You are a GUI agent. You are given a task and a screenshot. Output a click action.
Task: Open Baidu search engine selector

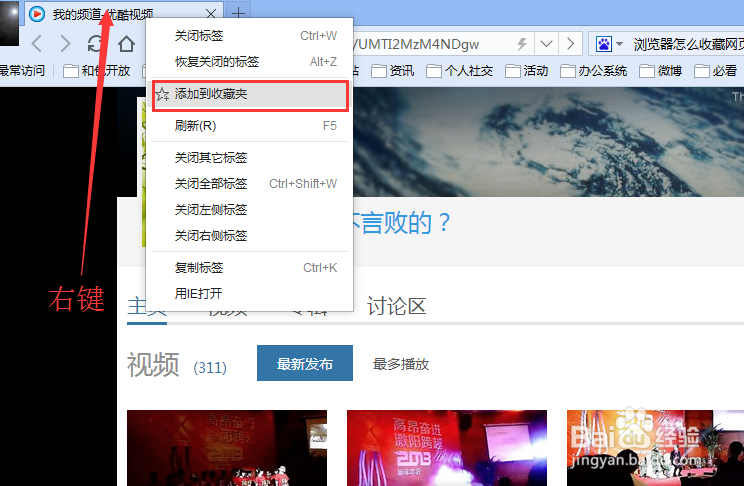coord(609,44)
